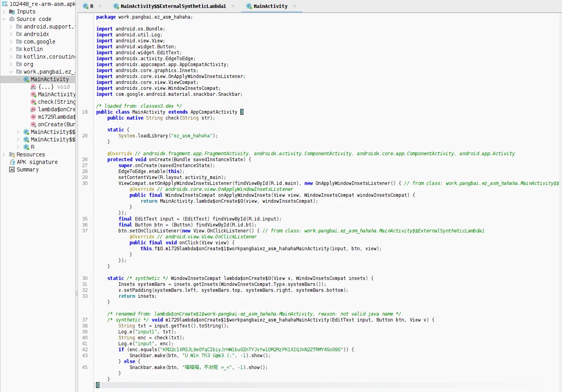
Task: Click the APK signature icon in tree
Action: (x=12, y=162)
